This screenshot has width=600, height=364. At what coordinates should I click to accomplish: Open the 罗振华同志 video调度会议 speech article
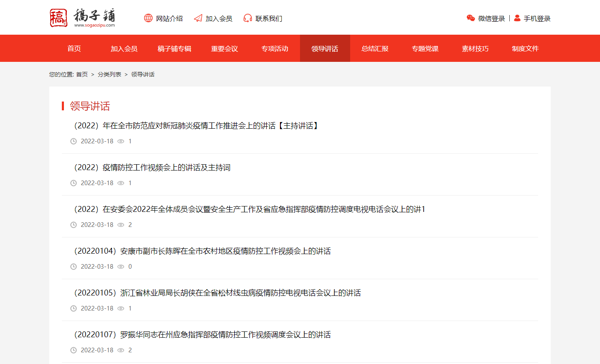tap(202, 335)
